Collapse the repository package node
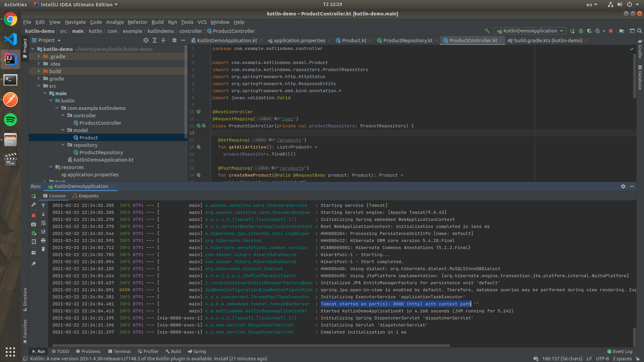Image resolution: width=644 pixels, height=362 pixels. 63,145
